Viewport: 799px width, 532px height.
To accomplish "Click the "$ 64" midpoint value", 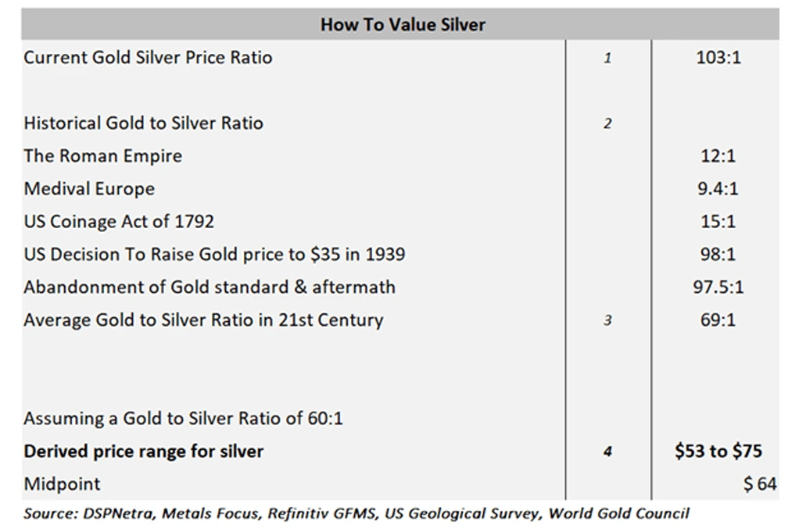I will [759, 484].
